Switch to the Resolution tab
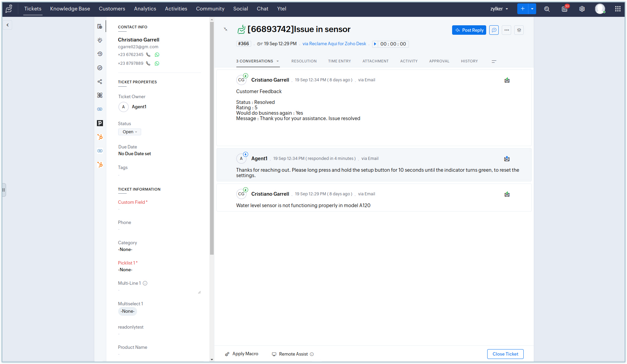This screenshot has width=627, height=364. coord(304,61)
